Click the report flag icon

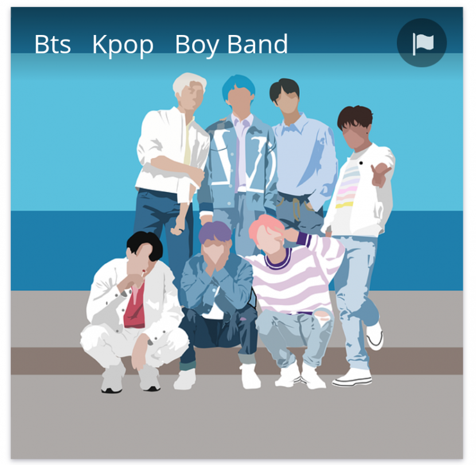tap(423, 44)
